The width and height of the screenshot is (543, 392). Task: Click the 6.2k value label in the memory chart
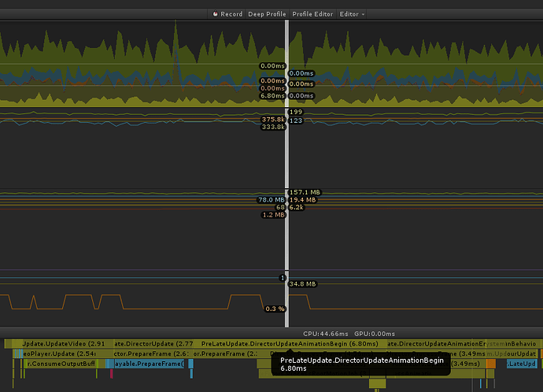click(297, 208)
